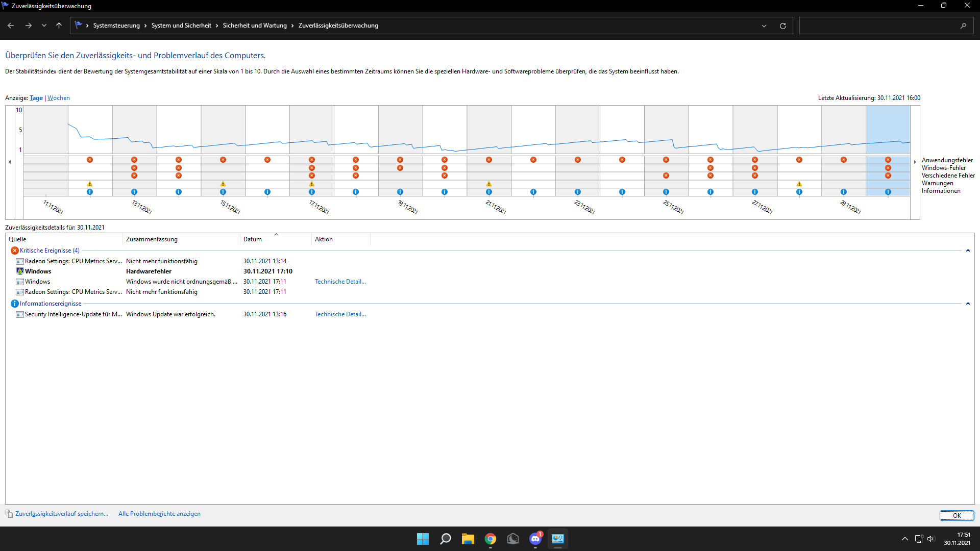Open the address bar history dropdown
The height and width of the screenshot is (551, 980).
click(x=764, y=26)
